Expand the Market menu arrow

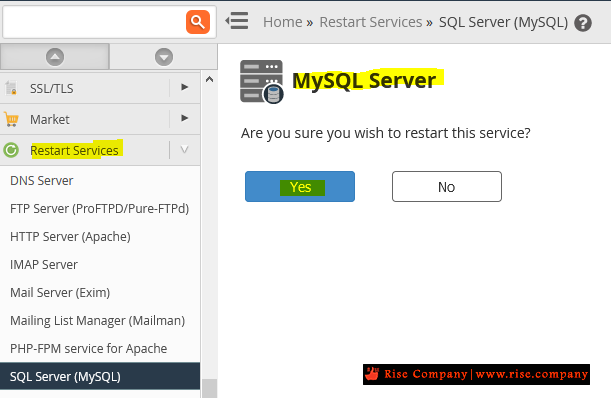point(185,118)
